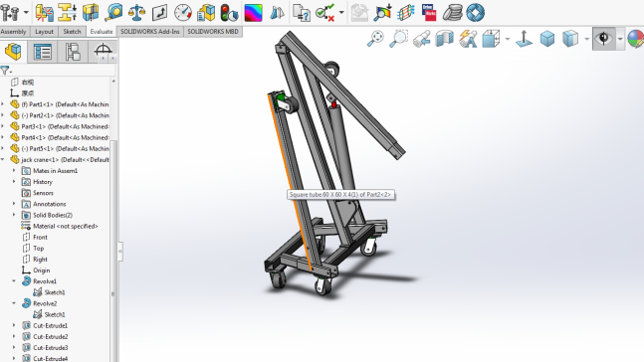644x362 pixels.
Task: Expand the Cut-Extrude1 feature
Action: [x=14, y=325]
